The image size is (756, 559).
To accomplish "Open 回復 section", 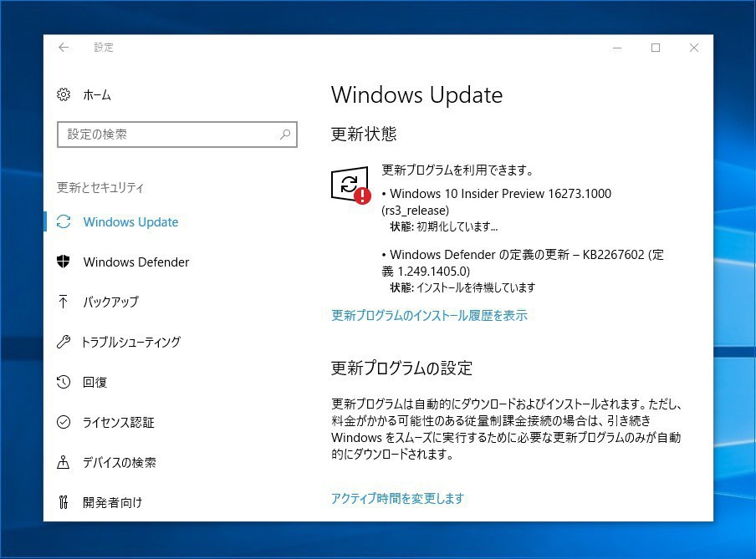I will [94, 382].
